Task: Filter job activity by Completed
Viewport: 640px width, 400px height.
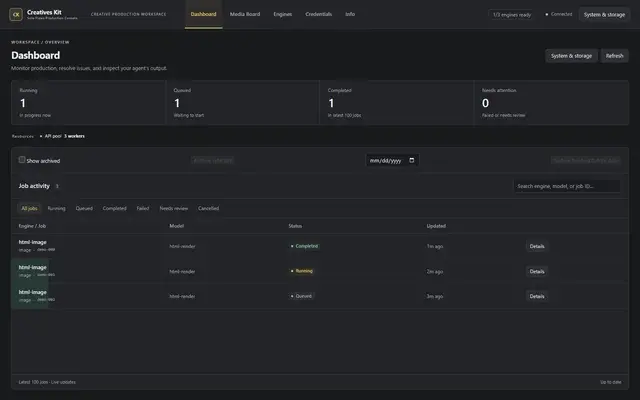Action: coord(114,208)
